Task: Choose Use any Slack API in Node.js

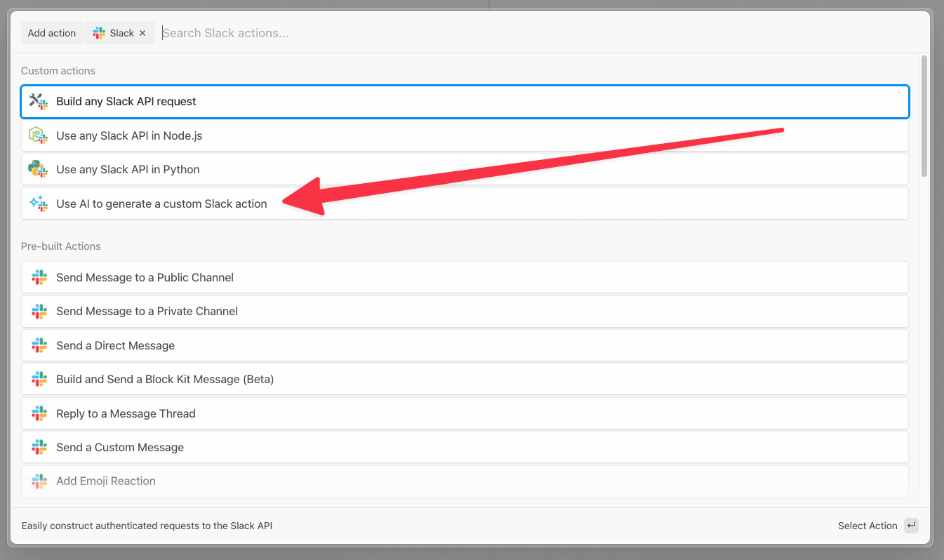Action: point(465,135)
